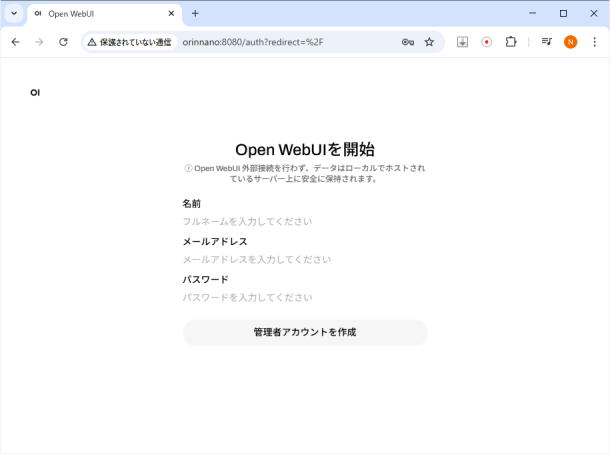
Task: Focus the 名前 full name field
Action: tap(305, 221)
